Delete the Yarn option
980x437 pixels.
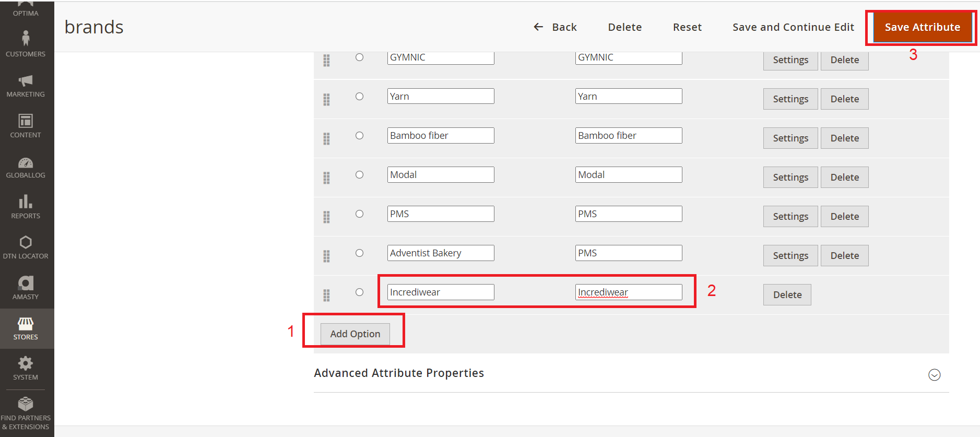point(845,99)
